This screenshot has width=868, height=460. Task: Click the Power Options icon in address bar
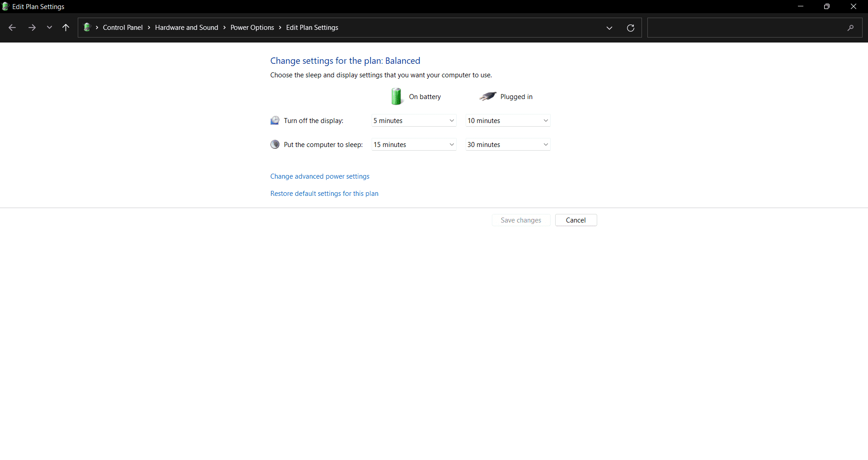tap(87, 28)
